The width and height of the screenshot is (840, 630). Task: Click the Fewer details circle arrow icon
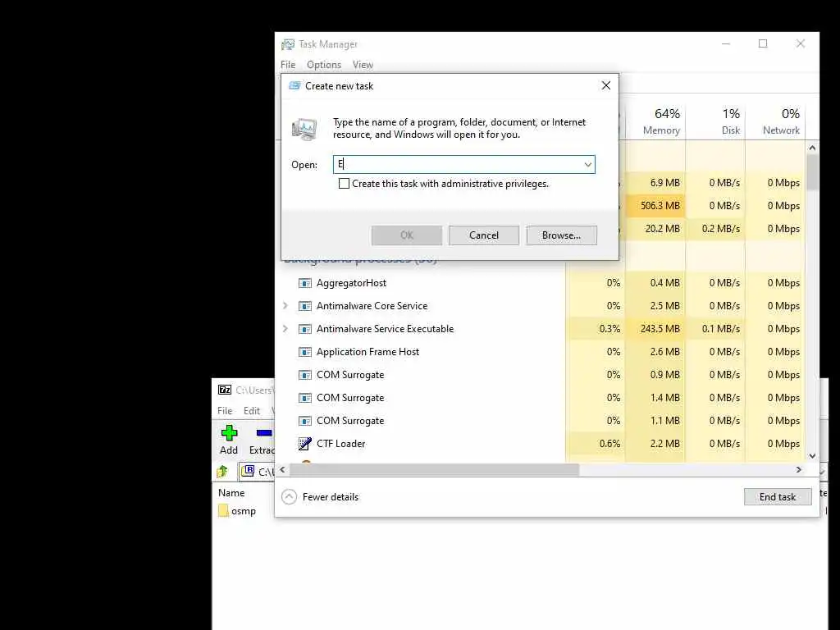[x=289, y=497]
